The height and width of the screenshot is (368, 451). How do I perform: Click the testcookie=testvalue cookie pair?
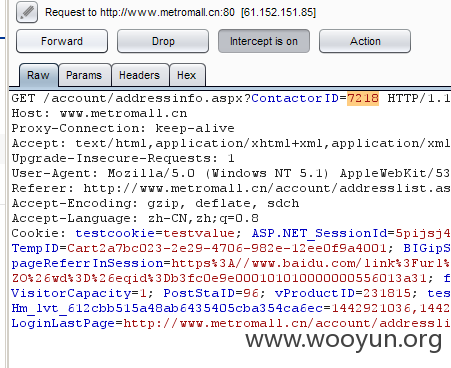[x=155, y=233]
